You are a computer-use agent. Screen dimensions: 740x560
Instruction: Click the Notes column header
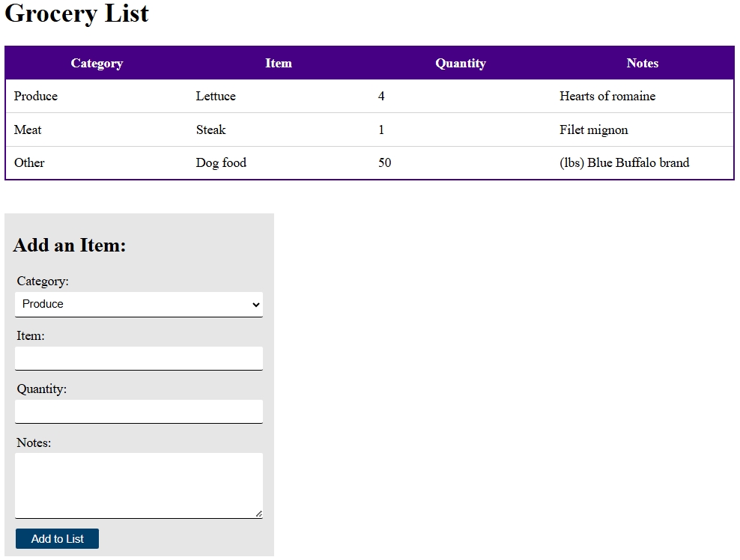[x=642, y=64]
